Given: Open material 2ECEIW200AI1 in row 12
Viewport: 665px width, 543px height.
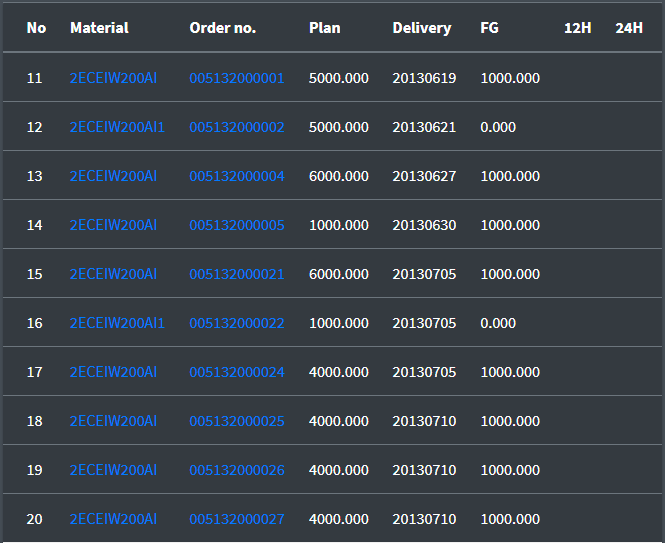Looking at the screenshot, I should [117, 127].
